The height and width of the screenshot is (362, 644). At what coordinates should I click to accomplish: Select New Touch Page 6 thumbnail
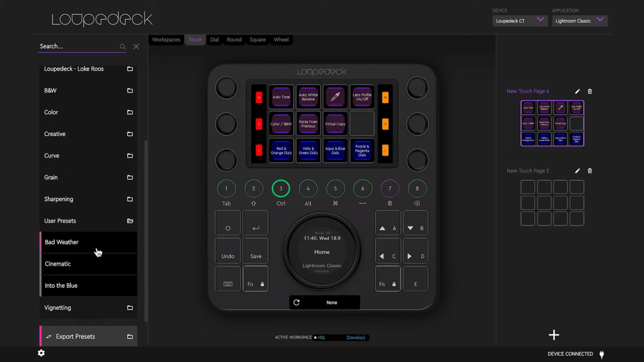click(x=552, y=123)
